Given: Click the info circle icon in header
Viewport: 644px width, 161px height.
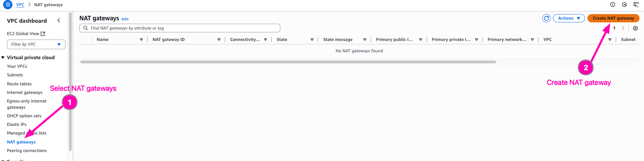Looking at the screenshot, I should [613, 4].
